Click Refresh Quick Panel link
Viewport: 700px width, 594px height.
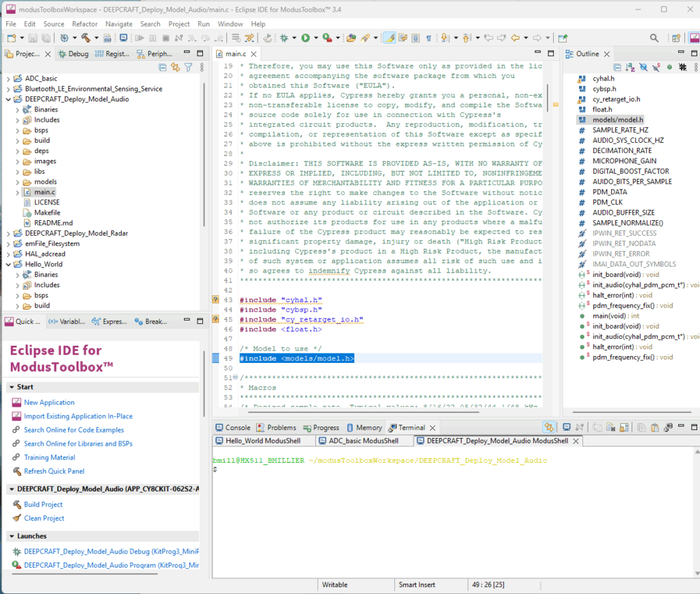point(54,471)
